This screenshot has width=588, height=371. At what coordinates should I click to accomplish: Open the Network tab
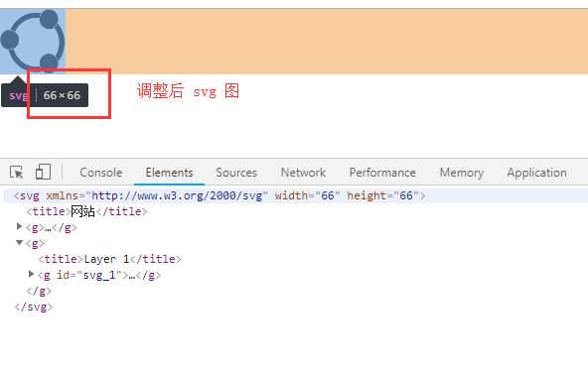pyautogui.click(x=303, y=173)
